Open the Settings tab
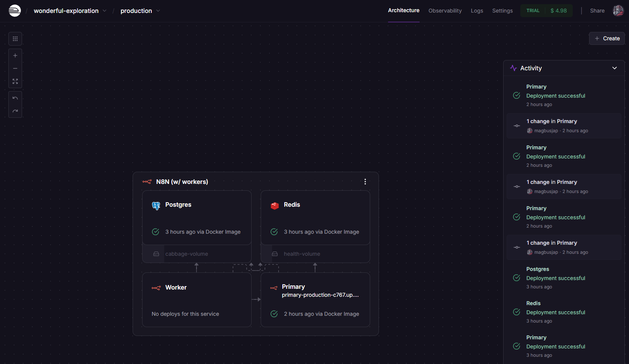Screen dimensions: 629x364 (x=502, y=11)
